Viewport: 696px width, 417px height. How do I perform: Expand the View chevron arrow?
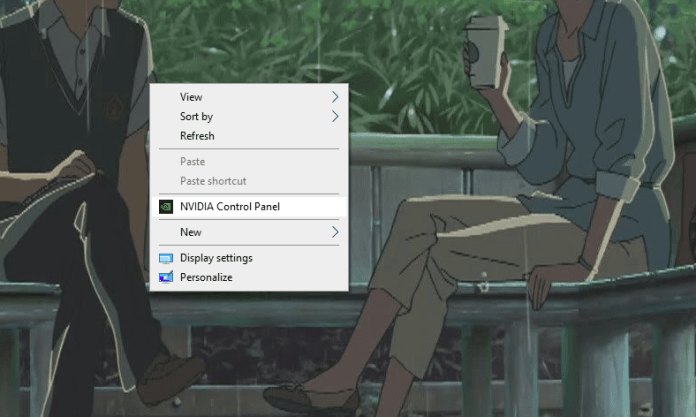click(335, 97)
